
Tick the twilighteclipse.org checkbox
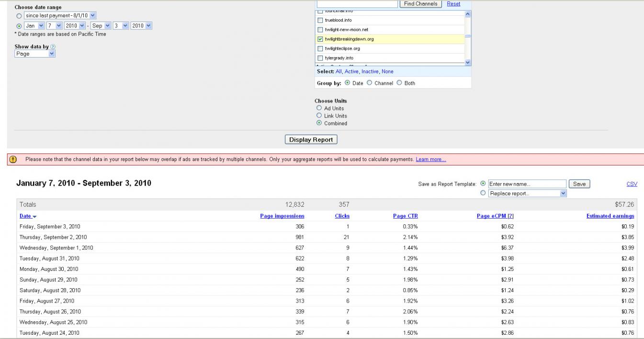(x=320, y=49)
